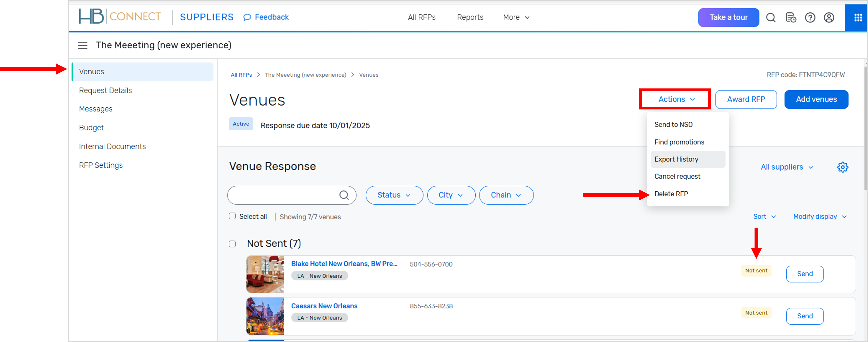Open the apps grid icon

(x=858, y=18)
